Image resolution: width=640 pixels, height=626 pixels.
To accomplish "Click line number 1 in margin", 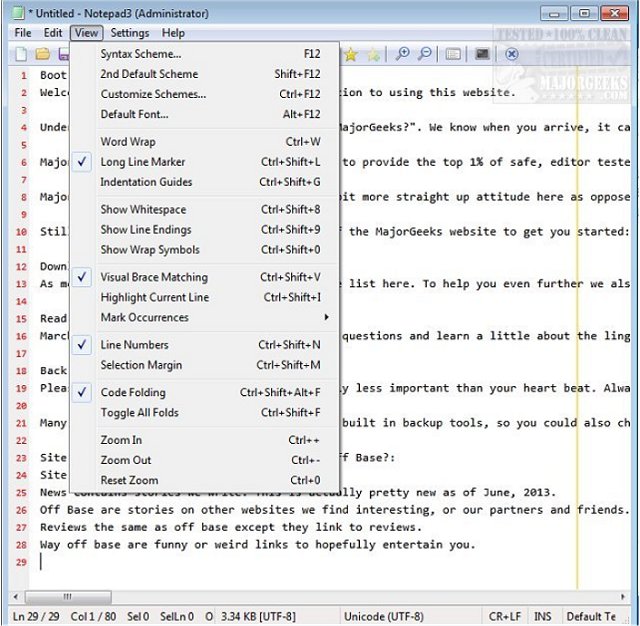I will (x=24, y=75).
